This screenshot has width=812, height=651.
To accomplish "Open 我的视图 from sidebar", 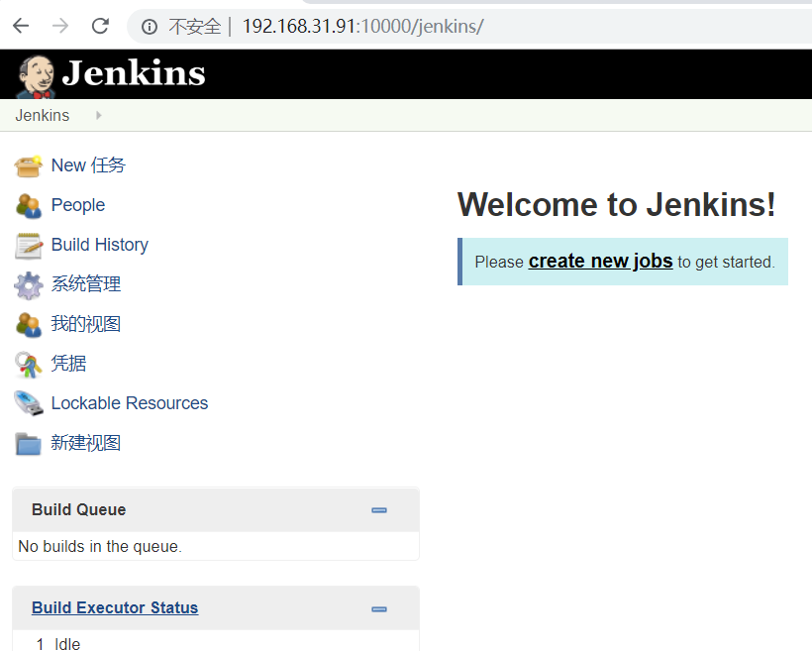I will coord(86,324).
